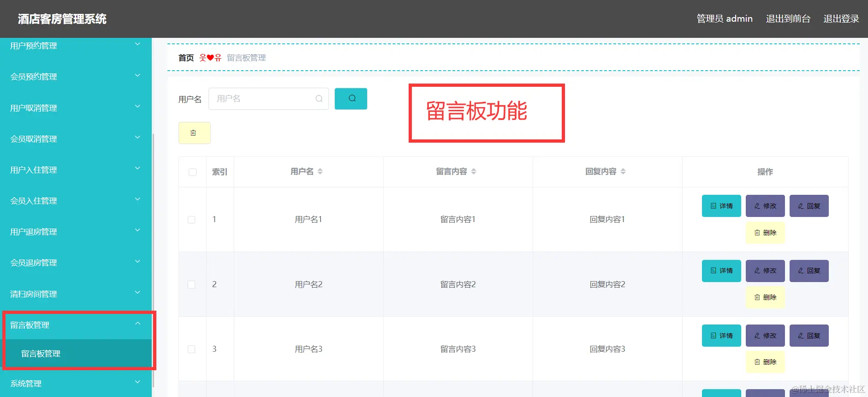Sort by 留言内容 column arrows
The height and width of the screenshot is (397, 868).
pyautogui.click(x=474, y=171)
